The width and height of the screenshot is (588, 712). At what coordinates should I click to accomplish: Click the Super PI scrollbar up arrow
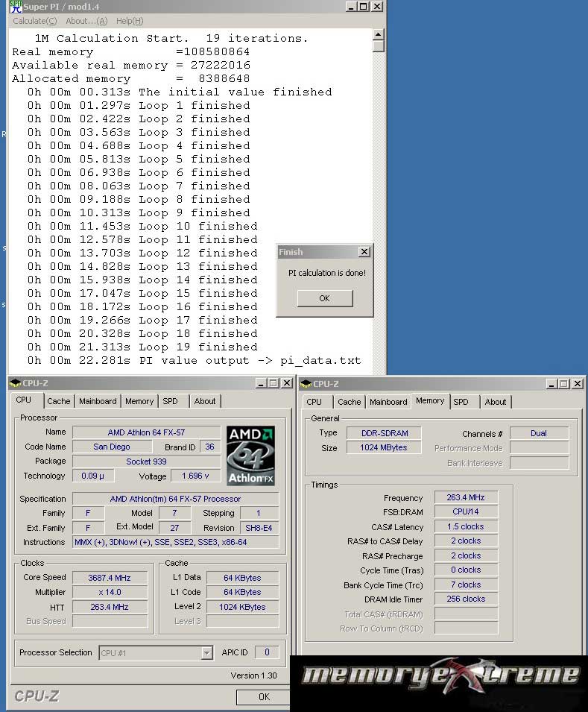[x=379, y=34]
